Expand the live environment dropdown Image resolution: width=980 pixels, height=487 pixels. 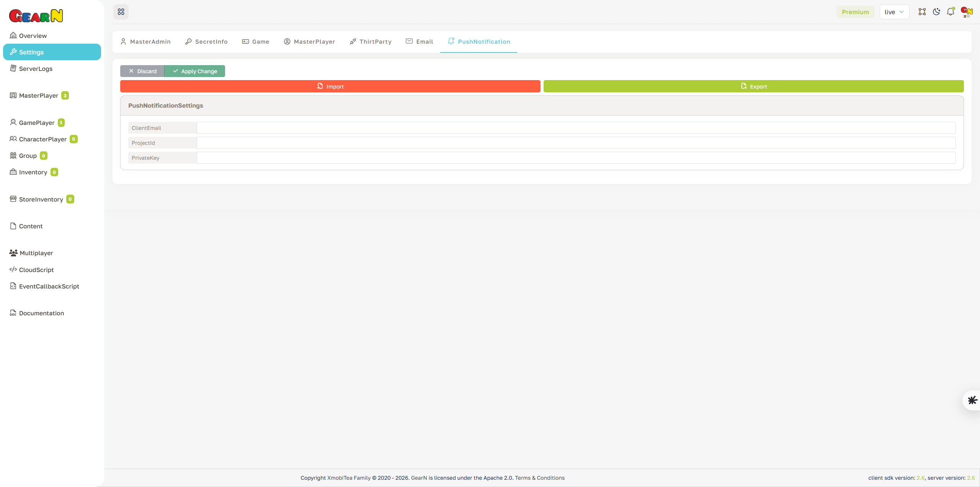point(894,11)
